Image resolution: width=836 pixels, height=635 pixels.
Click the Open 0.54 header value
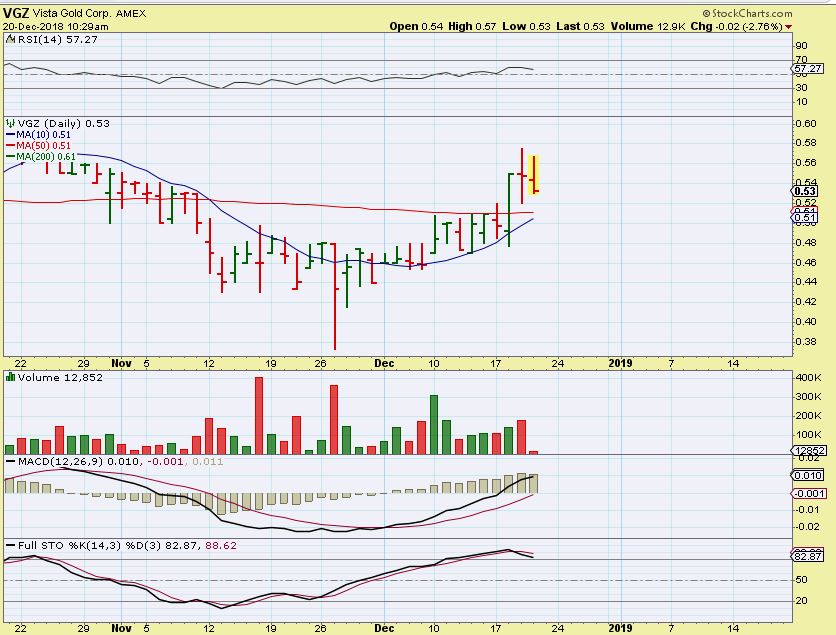click(416, 26)
